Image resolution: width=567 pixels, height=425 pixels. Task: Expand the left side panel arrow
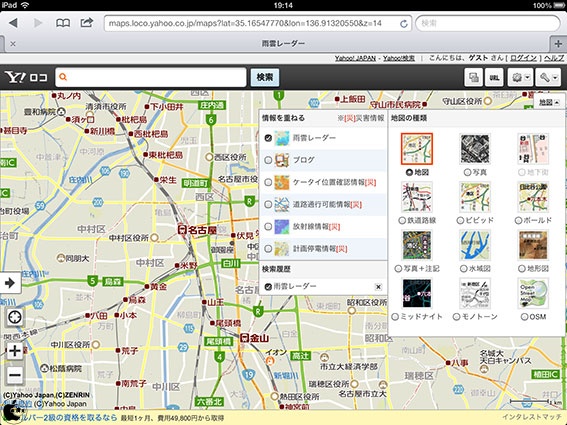point(10,283)
